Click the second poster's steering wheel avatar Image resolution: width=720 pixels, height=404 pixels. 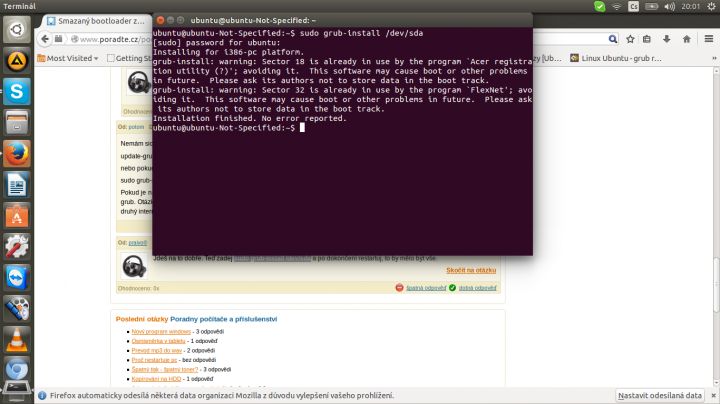[134, 266]
